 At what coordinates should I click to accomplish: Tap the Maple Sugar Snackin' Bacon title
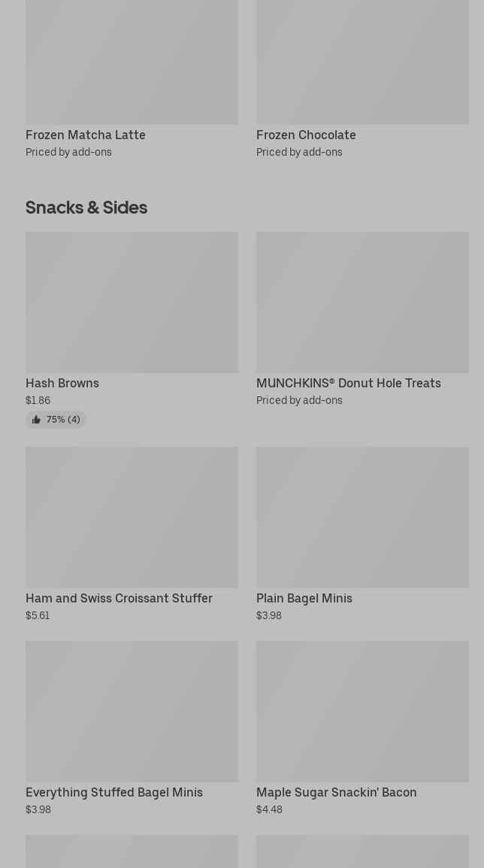pyautogui.click(x=336, y=792)
